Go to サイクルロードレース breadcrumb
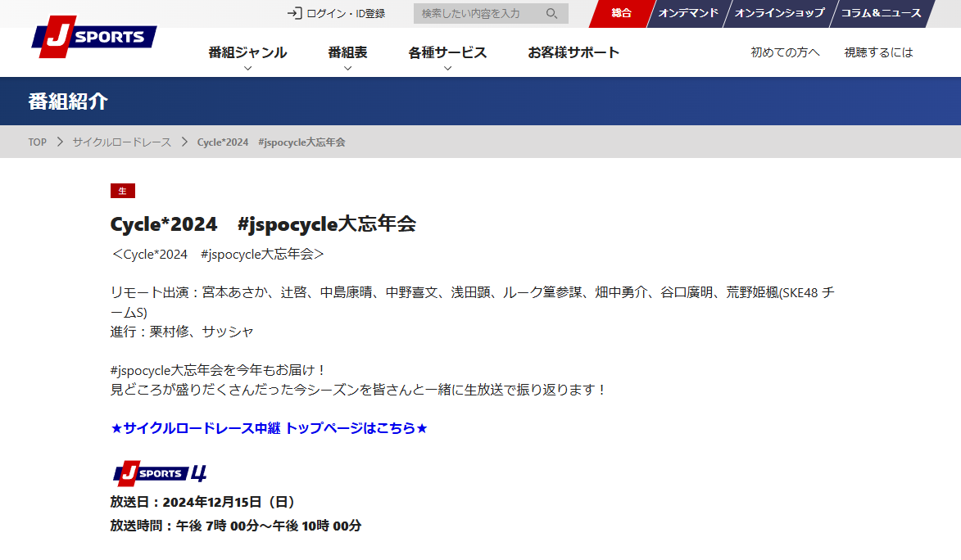The width and height of the screenshot is (961, 560). point(122,142)
